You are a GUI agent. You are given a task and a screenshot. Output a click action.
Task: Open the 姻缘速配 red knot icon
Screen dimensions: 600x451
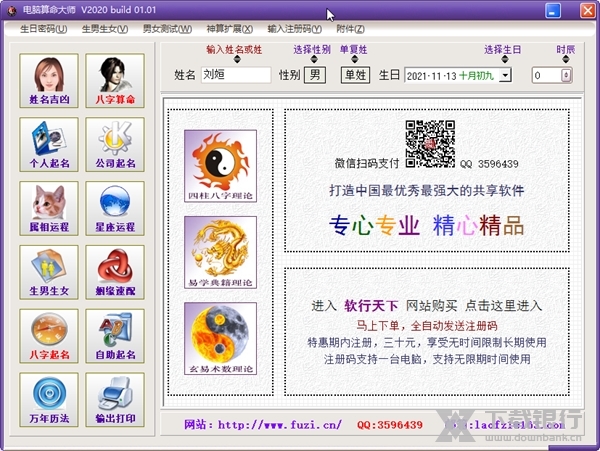point(115,272)
